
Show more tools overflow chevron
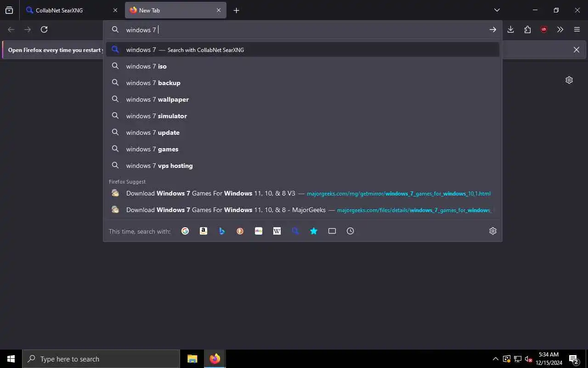pyautogui.click(x=560, y=29)
